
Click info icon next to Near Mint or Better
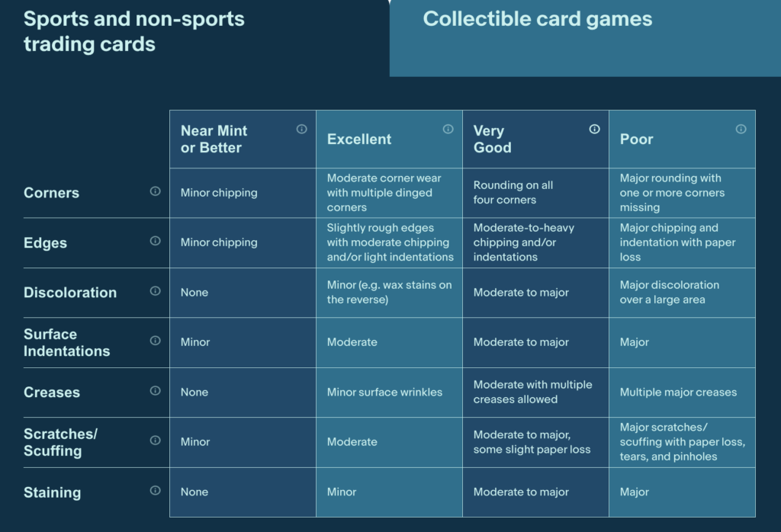click(301, 130)
